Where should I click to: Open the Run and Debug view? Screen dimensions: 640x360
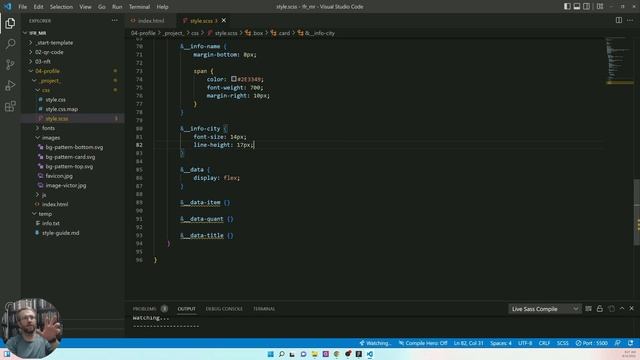10,85
